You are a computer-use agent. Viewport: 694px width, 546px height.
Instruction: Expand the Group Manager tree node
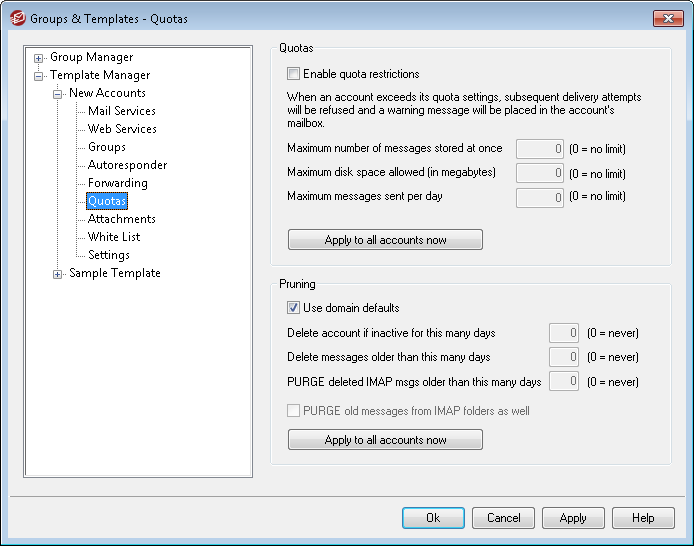coord(39,58)
